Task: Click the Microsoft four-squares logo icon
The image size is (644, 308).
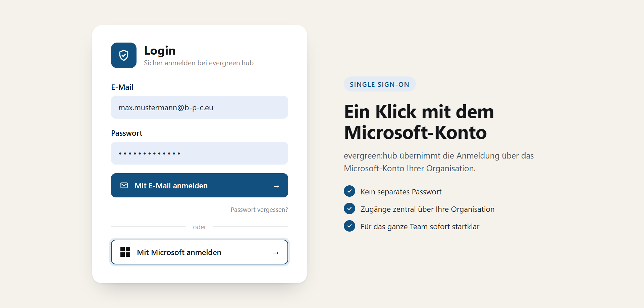Action: [125, 252]
